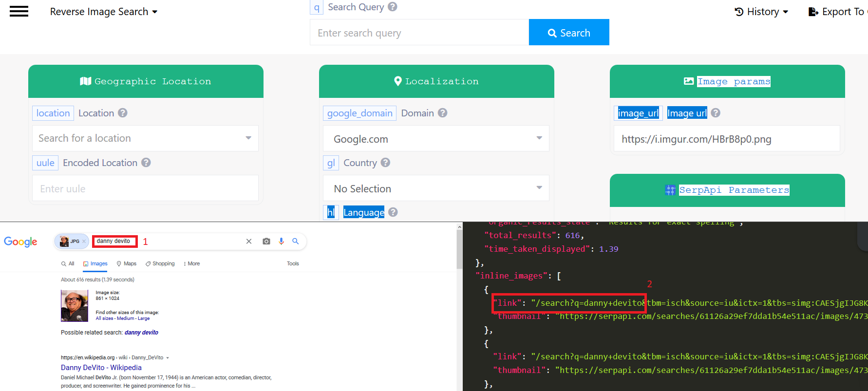The image size is (868, 391).
Task: Click the time_taken_displayed value 1.39
Action: [608, 249]
